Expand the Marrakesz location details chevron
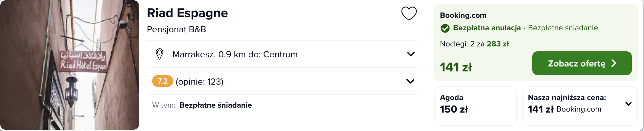Viewport: 644px width, 131px height. point(411,54)
